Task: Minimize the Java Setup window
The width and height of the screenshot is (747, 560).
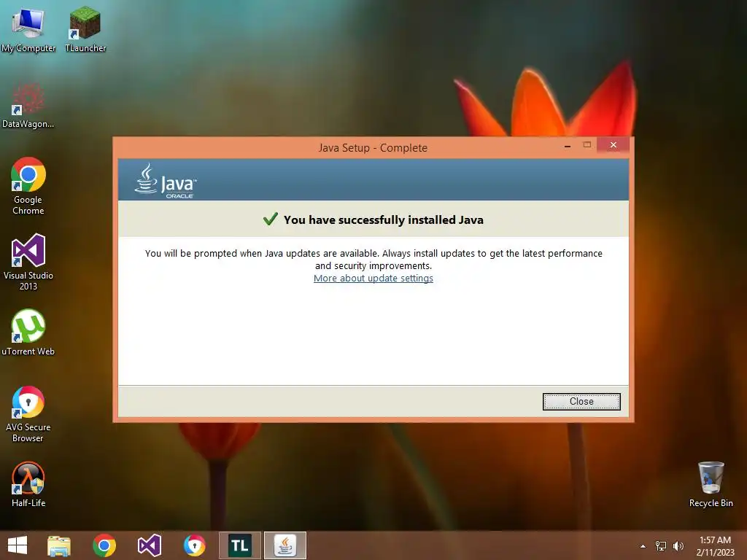Action: coord(567,146)
